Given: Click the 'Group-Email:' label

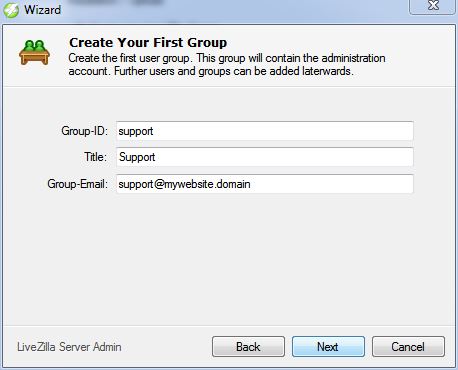Looking at the screenshot, I should click(x=78, y=184).
